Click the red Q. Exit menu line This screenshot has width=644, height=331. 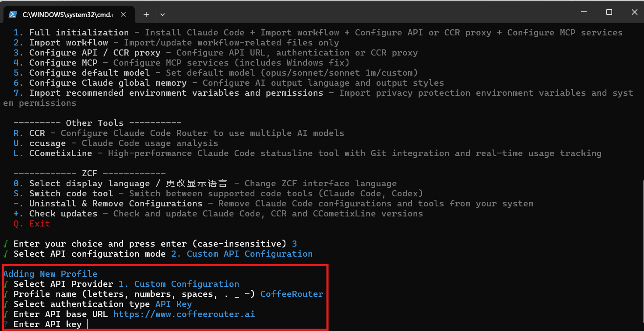[32, 224]
